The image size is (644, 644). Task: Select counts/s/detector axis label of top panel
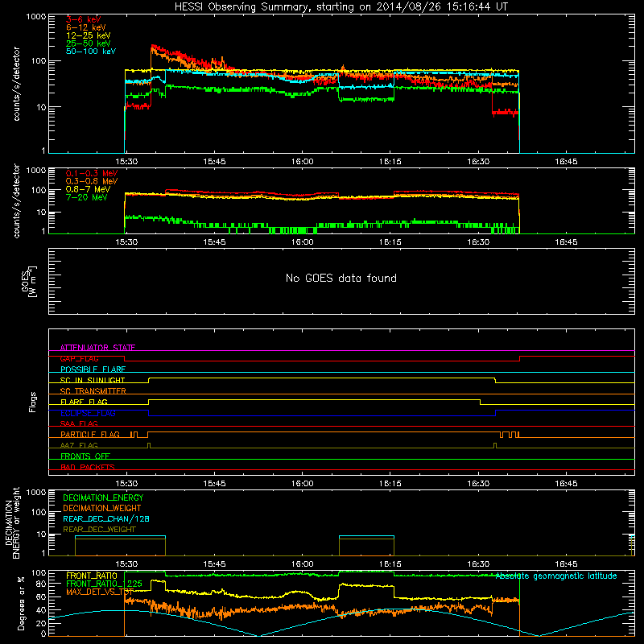click(17, 84)
